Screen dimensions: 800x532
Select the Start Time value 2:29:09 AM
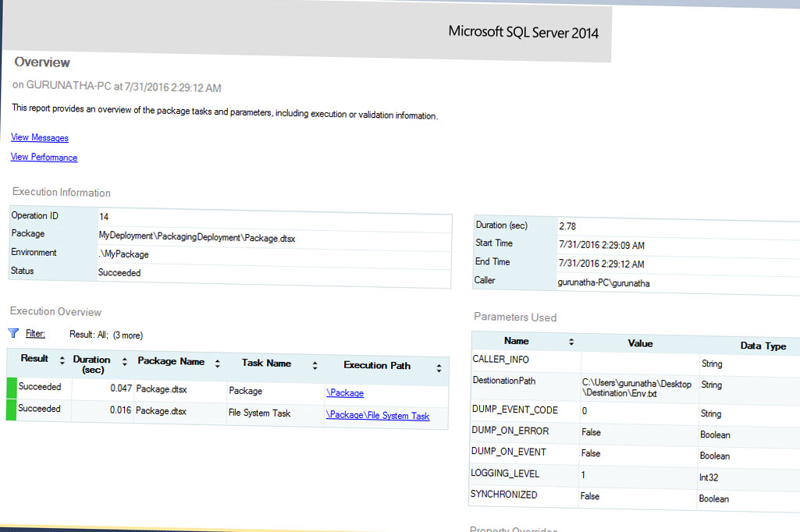(602, 245)
